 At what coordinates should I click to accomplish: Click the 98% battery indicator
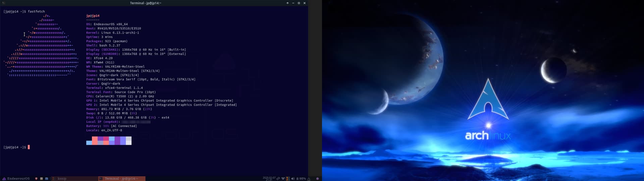301,179
